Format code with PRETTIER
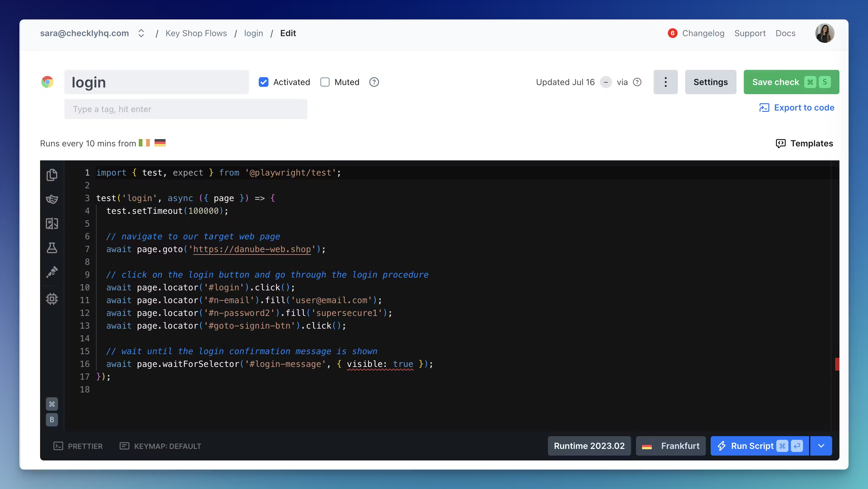The height and width of the screenshot is (489, 868). 78,446
